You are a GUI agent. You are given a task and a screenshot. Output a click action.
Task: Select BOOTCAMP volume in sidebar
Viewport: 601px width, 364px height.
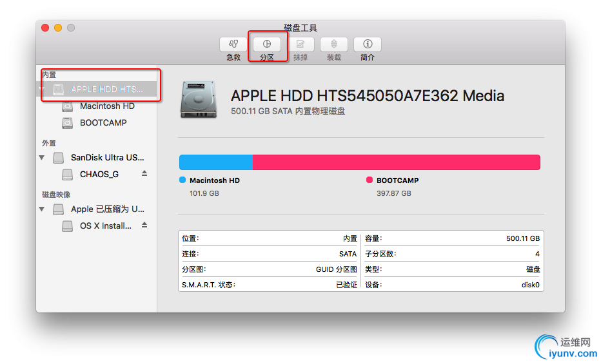pyautogui.click(x=103, y=123)
